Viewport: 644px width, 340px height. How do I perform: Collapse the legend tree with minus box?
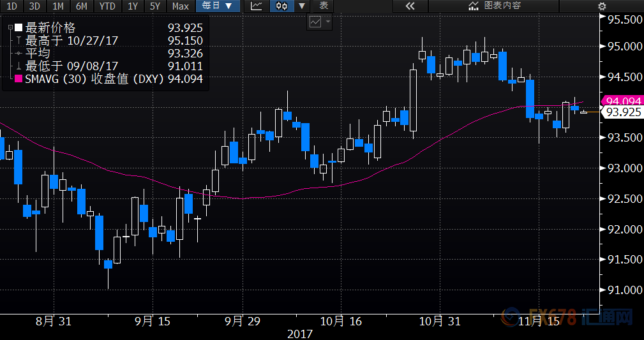10,28
